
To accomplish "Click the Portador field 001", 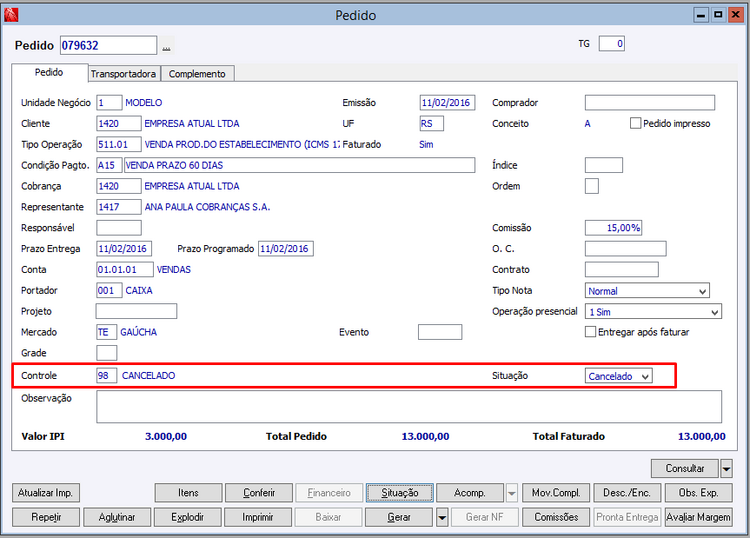I will coord(109,291).
